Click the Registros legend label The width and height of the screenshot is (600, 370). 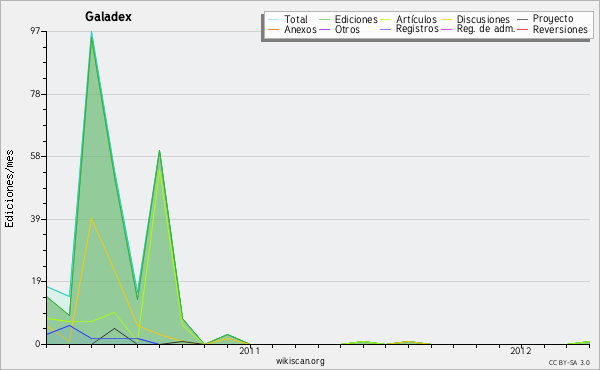click(417, 29)
